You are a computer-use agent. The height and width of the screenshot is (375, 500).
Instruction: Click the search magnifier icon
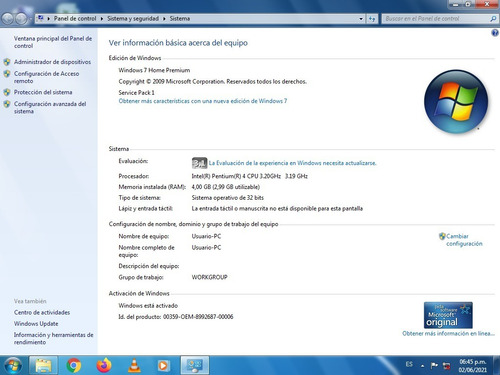tap(493, 19)
